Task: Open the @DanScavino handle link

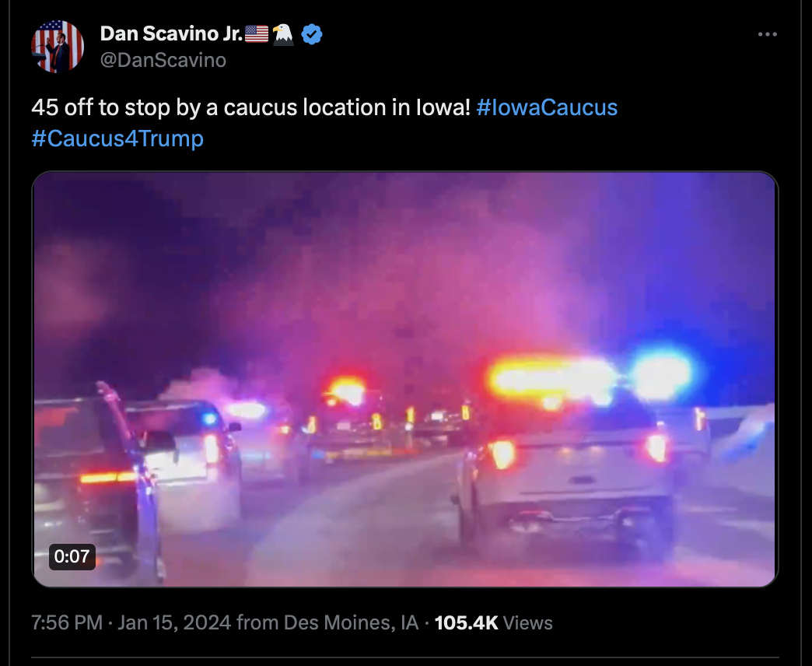Action: tap(163, 60)
